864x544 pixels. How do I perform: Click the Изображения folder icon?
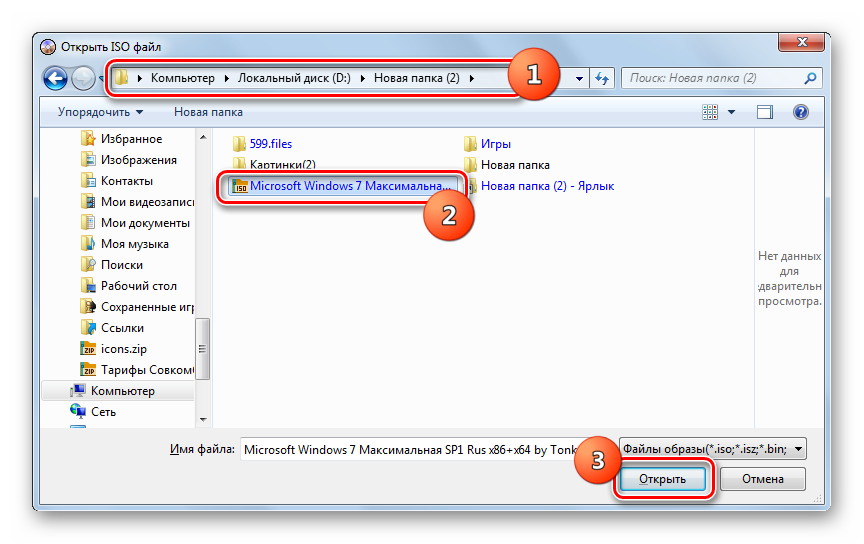88,160
